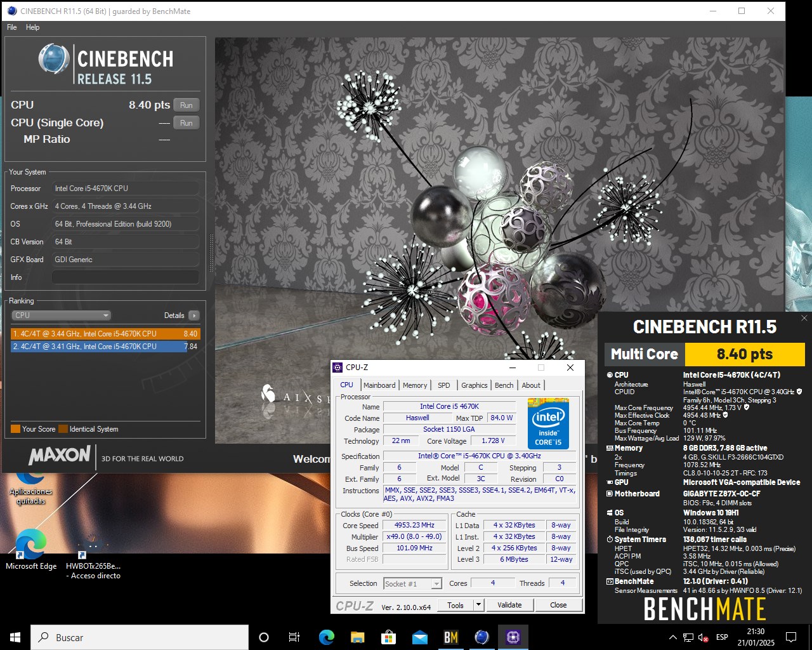812x650 pixels.
Task: Click the Memory section icon in BenchMate
Action: [x=610, y=448]
